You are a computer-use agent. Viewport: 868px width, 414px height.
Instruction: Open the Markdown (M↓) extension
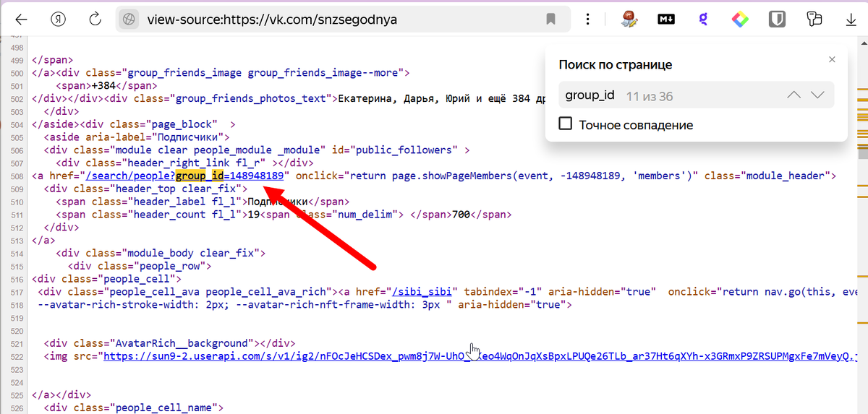pyautogui.click(x=666, y=20)
